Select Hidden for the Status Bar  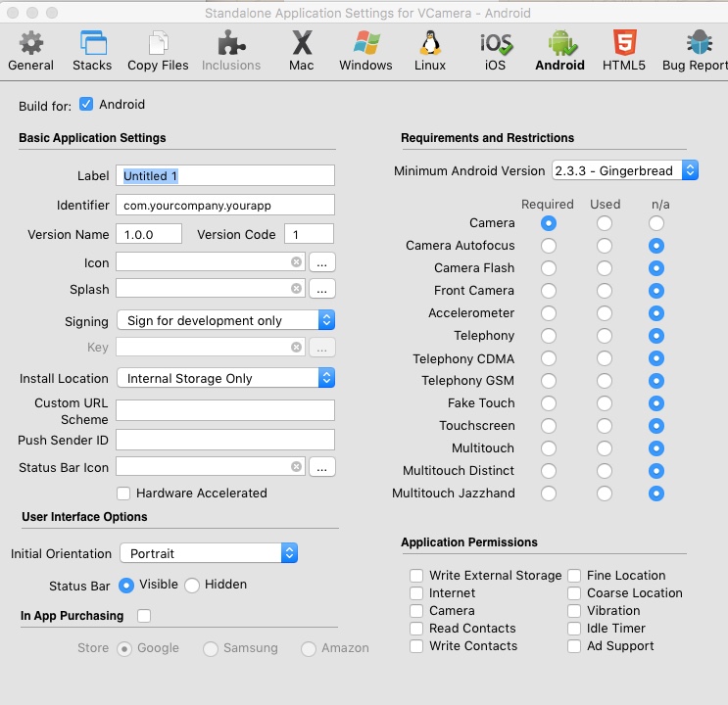(x=192, y=586)
